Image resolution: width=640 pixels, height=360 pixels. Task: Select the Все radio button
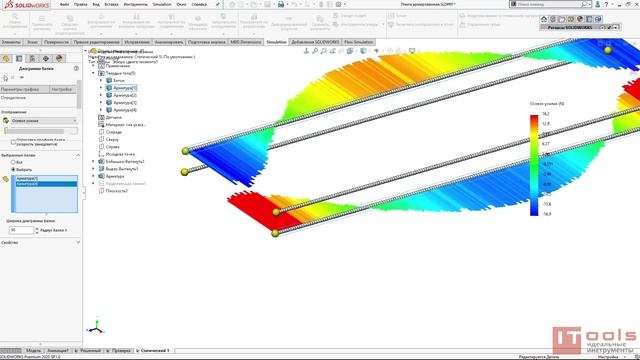point(13,162)
